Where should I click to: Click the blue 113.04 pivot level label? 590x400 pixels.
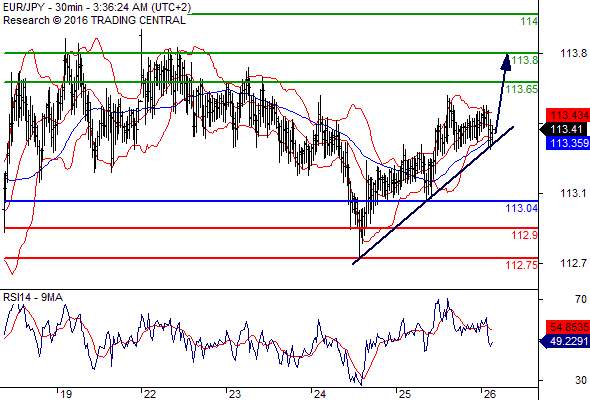click(522, 208)
